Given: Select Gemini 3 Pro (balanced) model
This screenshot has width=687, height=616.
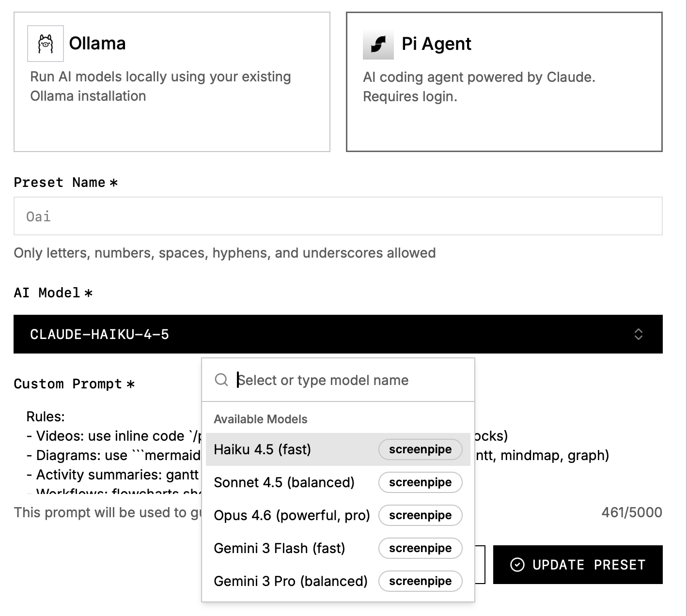Looking at the screenshot, I should [291, 581].
